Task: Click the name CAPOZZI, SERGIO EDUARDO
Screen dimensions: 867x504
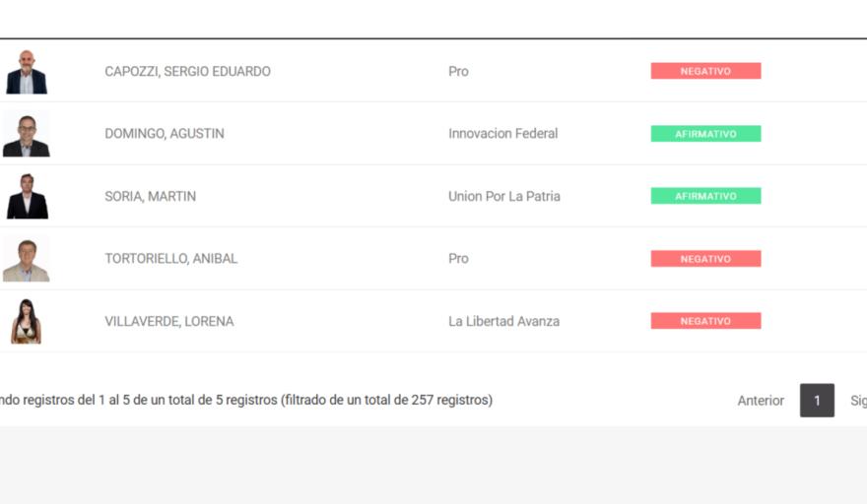Action: pyautogui.click(x=187, y=71)
